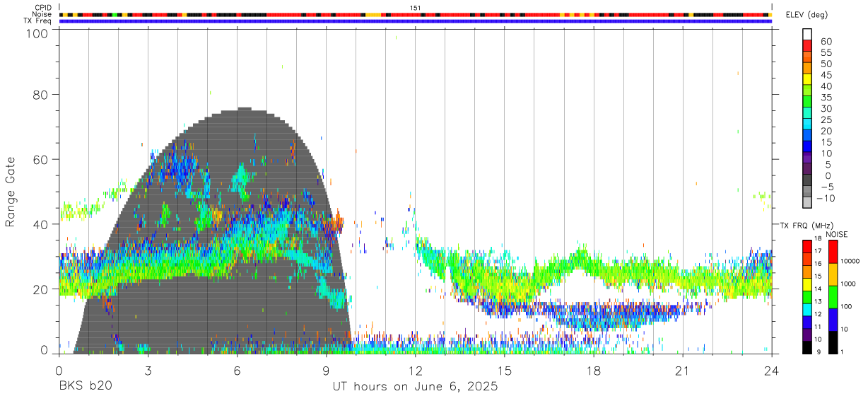Click the red top segment of TX FRQ colorbar

807,247
